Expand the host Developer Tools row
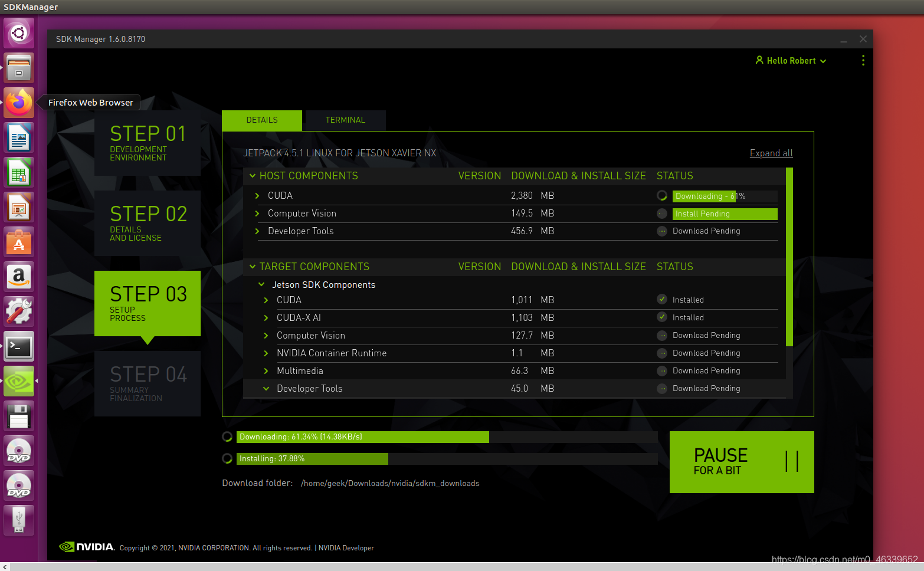This screenshot has height=571, width=924. pyautogui.click(x=257, y=231)
